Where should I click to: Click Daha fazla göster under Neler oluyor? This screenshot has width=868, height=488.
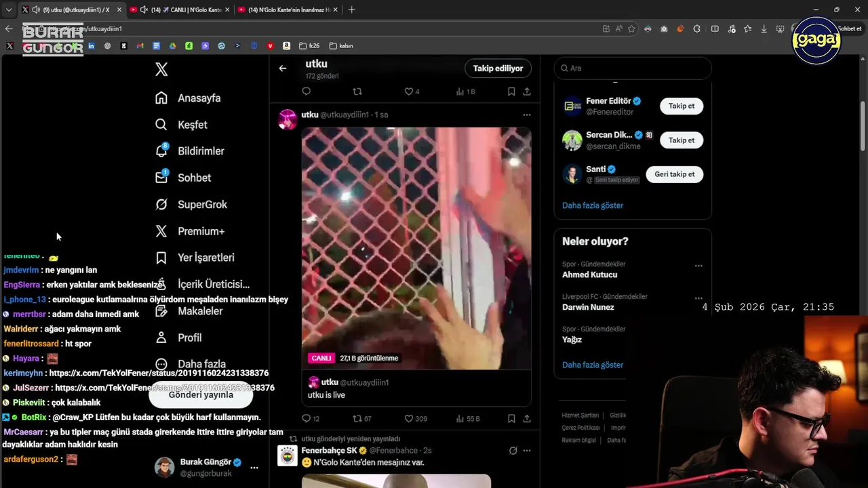point(593,365)
